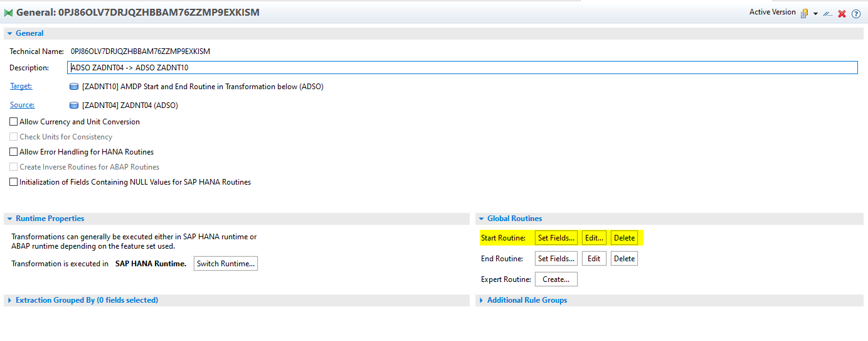Screen dimensions: 868x341
Task: Click the transformation icon beside the General title
Action: coord(8,13)
